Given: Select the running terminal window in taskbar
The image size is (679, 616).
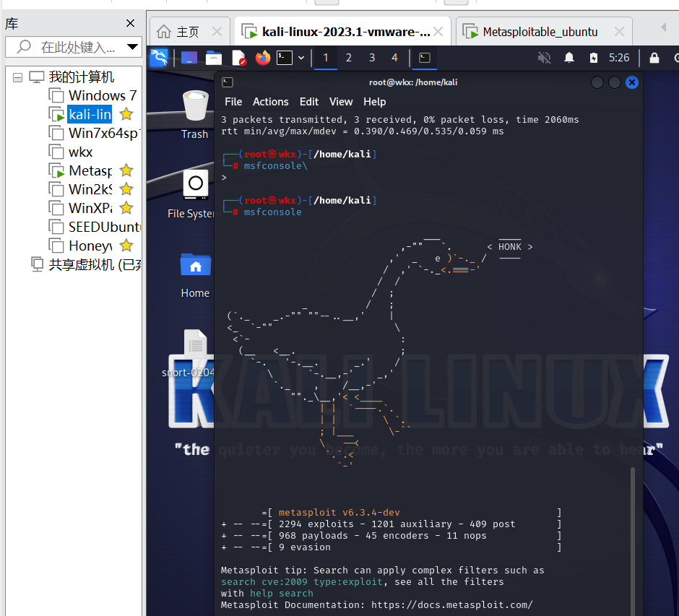Looking at the screenshot, I should tap(425, 58).
